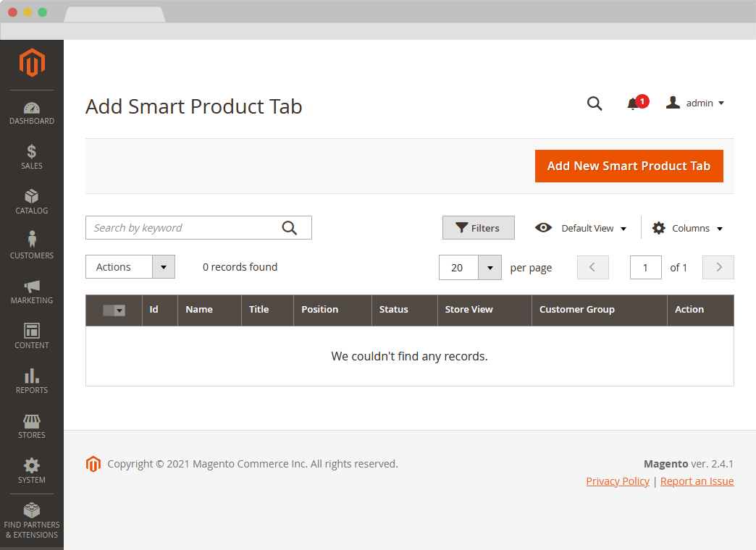Click the magnifier icon in header

pyautogui.click(x=595, y=103)
